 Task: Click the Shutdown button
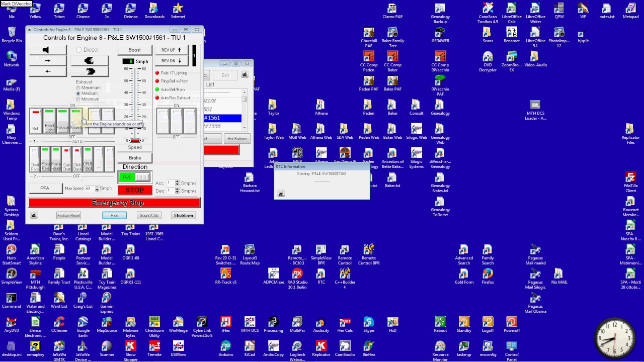(x=184, y=215)
